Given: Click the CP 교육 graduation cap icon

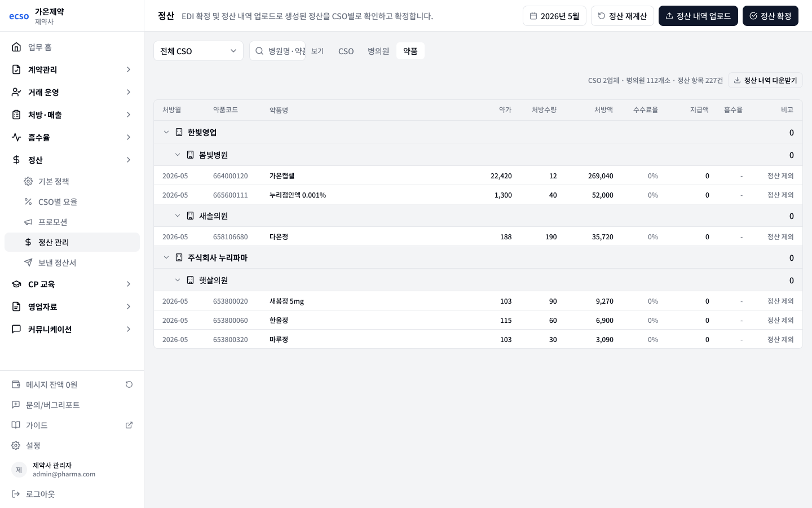Looking at the screenshot, I should [x=16, y=284].
